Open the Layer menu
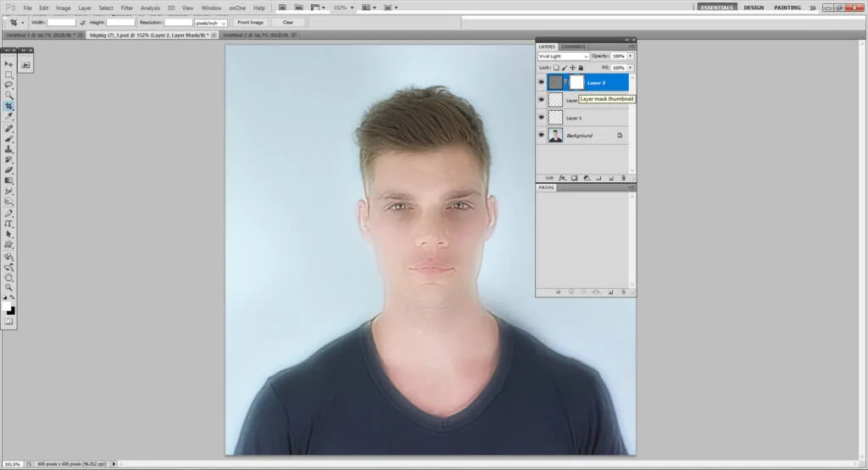Screen dimensions: 868x470 tap(85, 8)
